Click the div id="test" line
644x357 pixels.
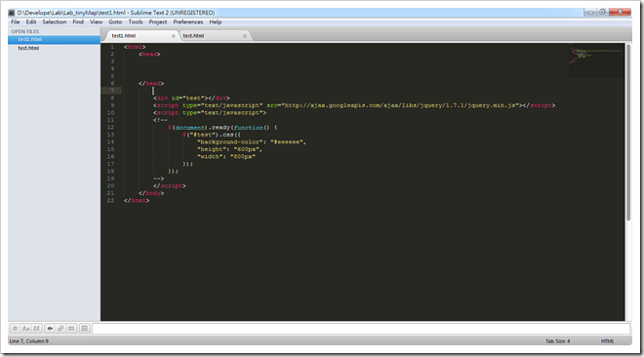click(x=191, y=99)
